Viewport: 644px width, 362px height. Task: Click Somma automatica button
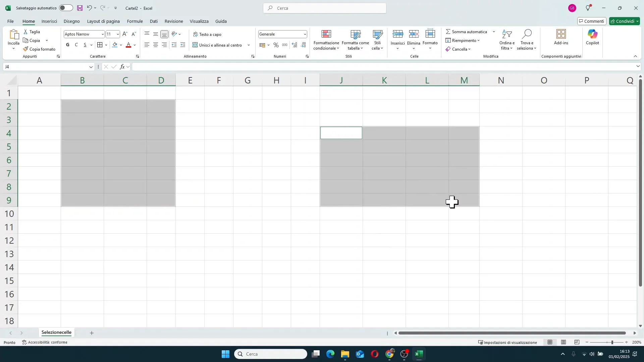467,32
